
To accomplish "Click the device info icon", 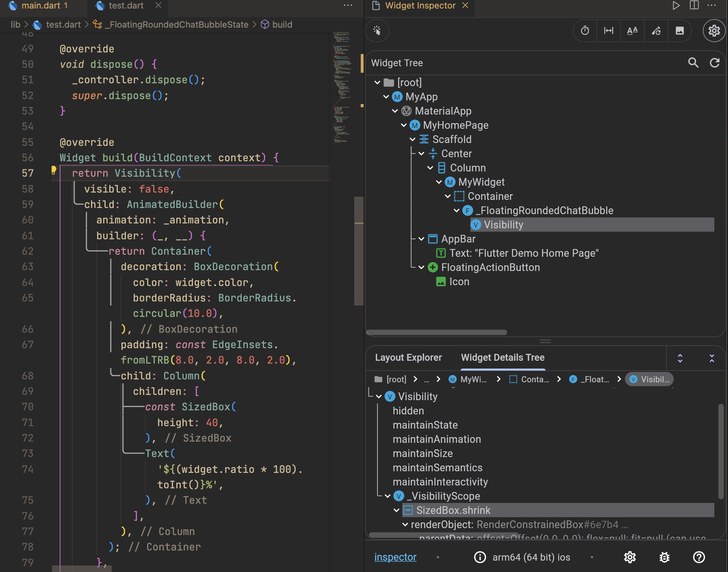I will pos(480,557).
